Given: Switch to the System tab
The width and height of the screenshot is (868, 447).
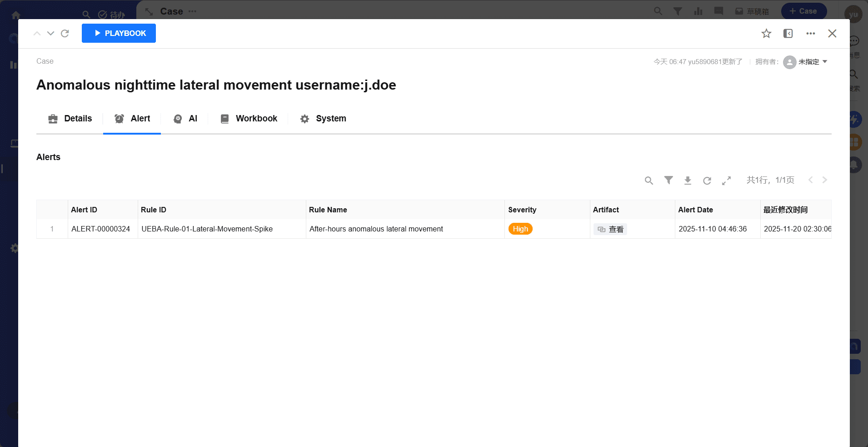Looking at the screenshot, I should [323, 119].
